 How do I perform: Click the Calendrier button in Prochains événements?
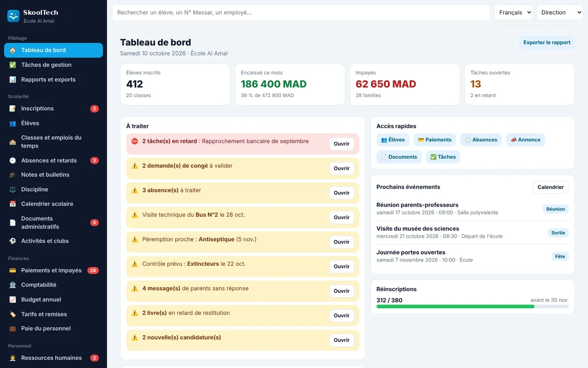coord(551,187)
